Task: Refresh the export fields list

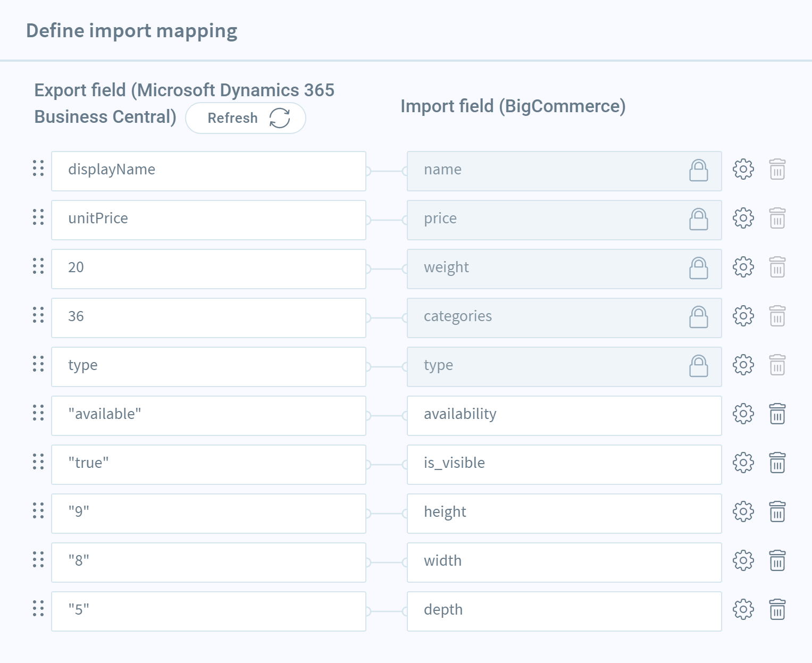Action: click(246, 118)
